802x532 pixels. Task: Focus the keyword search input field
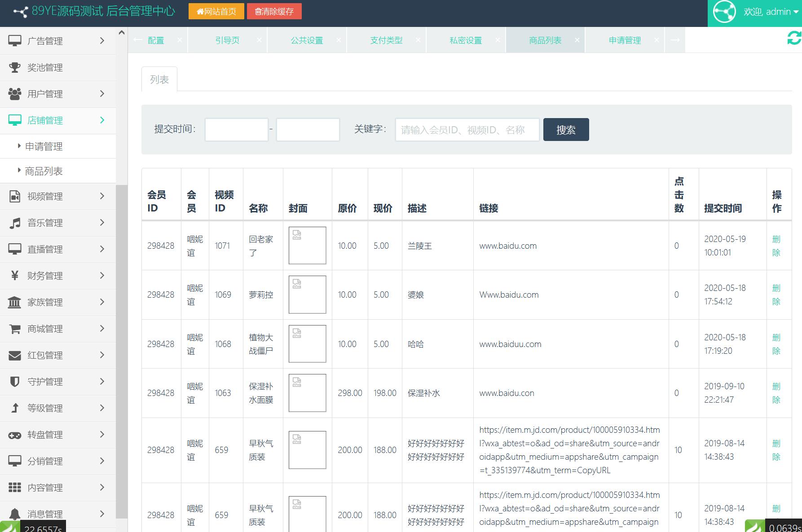point(467,130)
